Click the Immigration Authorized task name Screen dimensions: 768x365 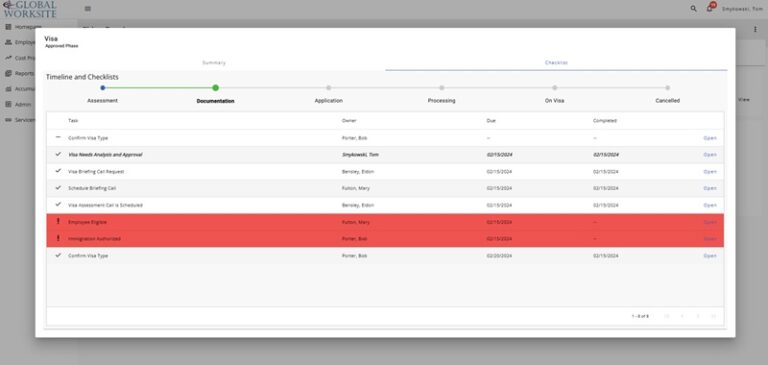[94, 239]
